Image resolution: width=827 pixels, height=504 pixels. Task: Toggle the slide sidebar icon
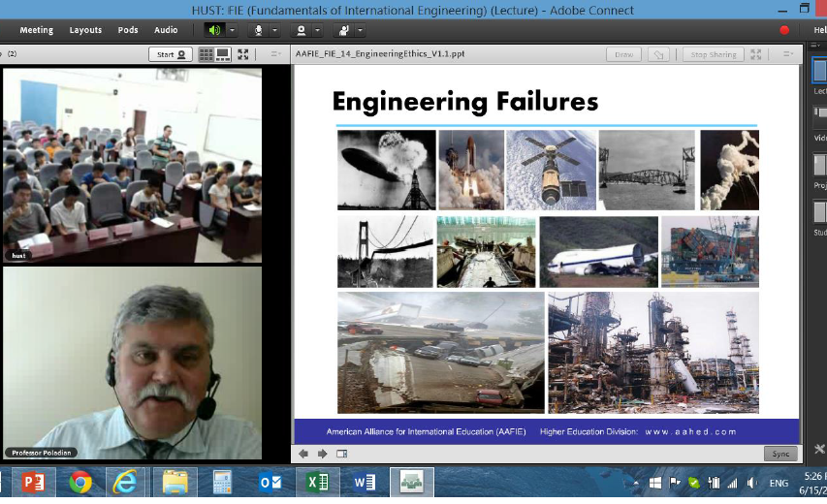point(341,454)
